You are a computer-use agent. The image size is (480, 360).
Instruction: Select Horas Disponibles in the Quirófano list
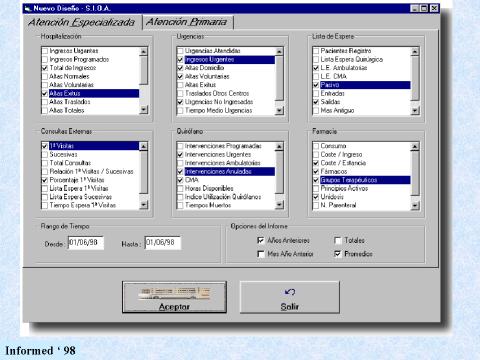[209, 188]
